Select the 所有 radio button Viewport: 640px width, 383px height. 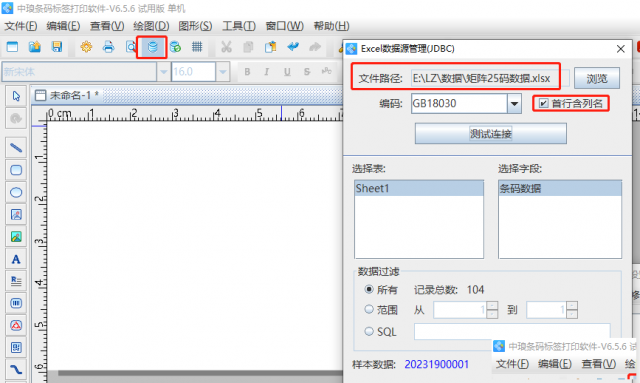[369, 289]
